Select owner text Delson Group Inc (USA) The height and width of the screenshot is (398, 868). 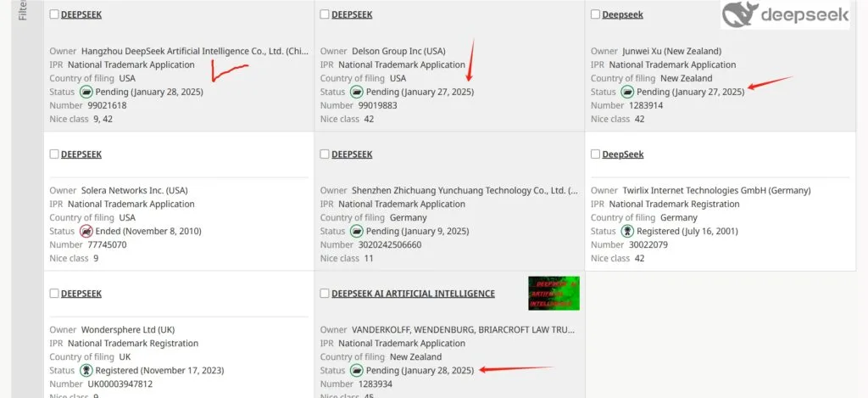pyautogui.click(x=398, y=51)
